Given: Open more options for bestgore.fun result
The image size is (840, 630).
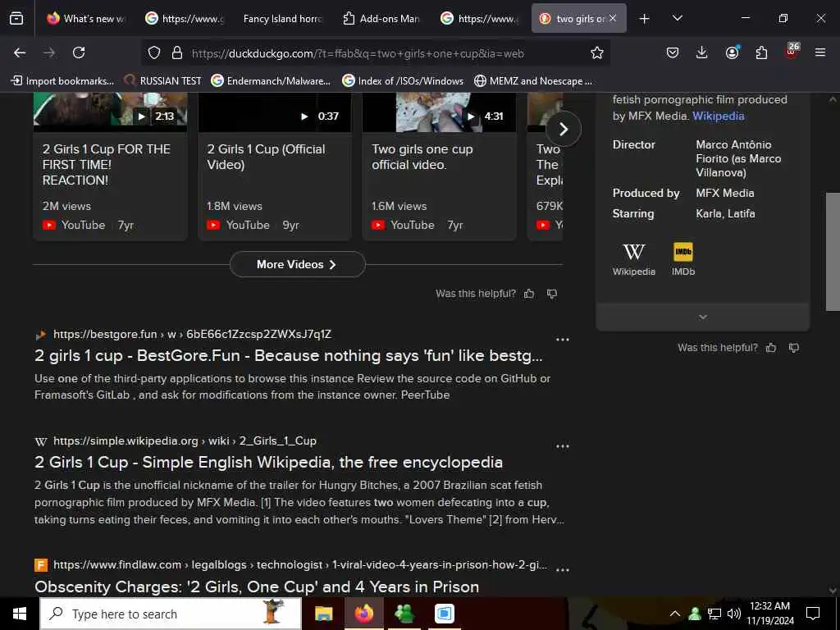Looking at the screenshot, I should (x=563, y=339).
